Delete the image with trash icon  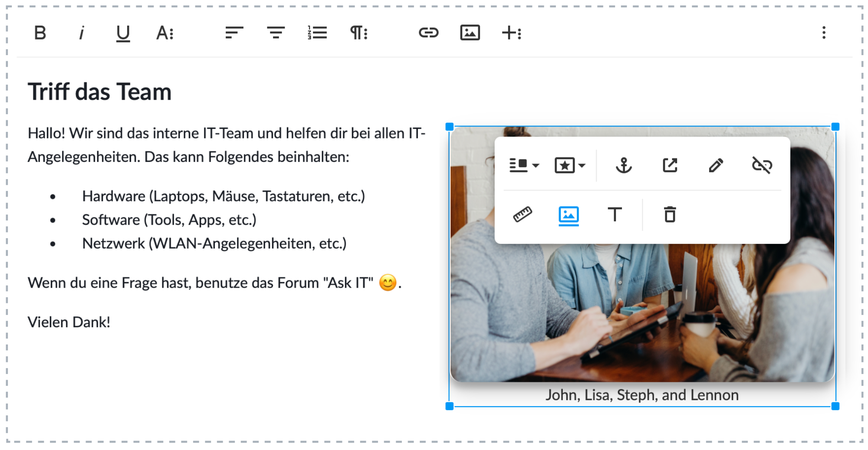(x=670, y=214)
